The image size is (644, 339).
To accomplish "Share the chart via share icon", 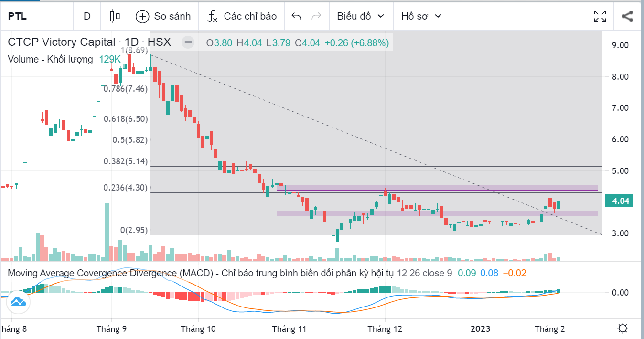I will [x=627, y=16].
